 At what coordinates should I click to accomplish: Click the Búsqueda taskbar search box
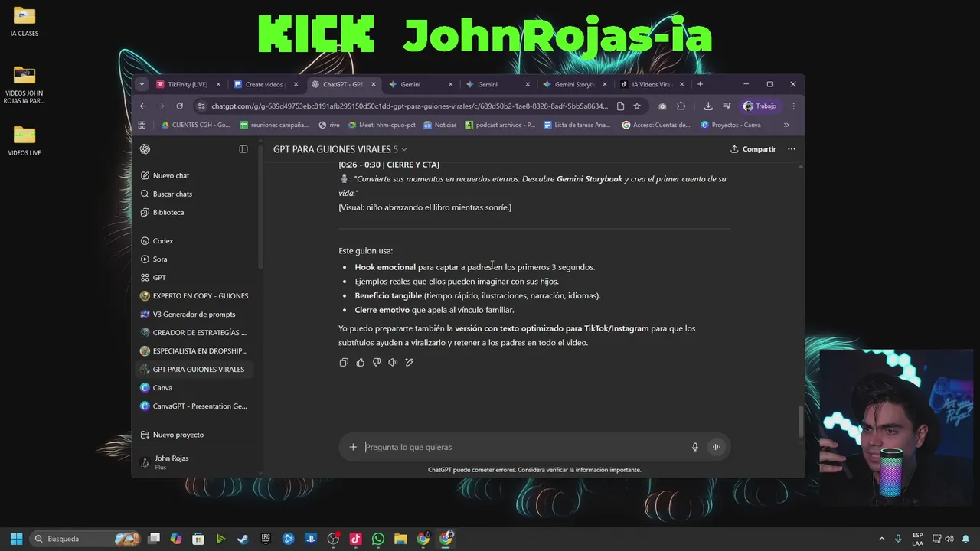86,539
